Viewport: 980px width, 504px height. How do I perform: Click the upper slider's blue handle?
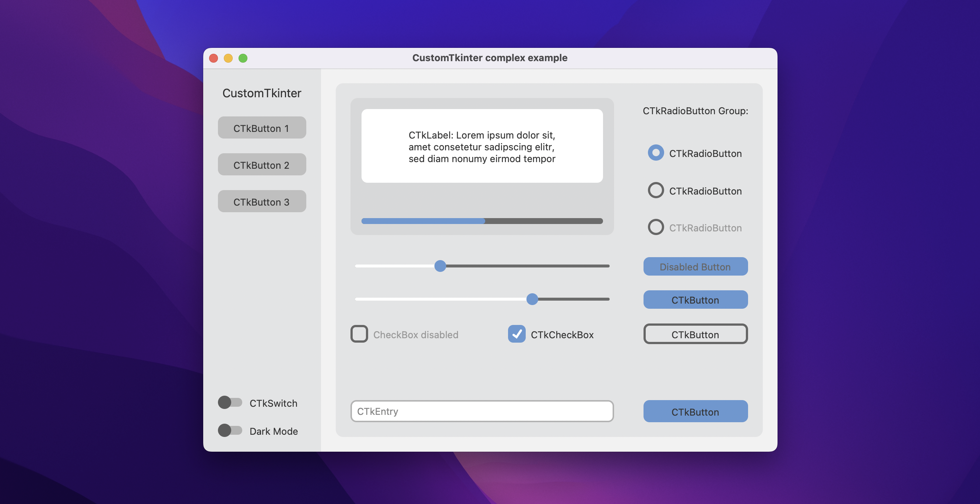point(440,266)
